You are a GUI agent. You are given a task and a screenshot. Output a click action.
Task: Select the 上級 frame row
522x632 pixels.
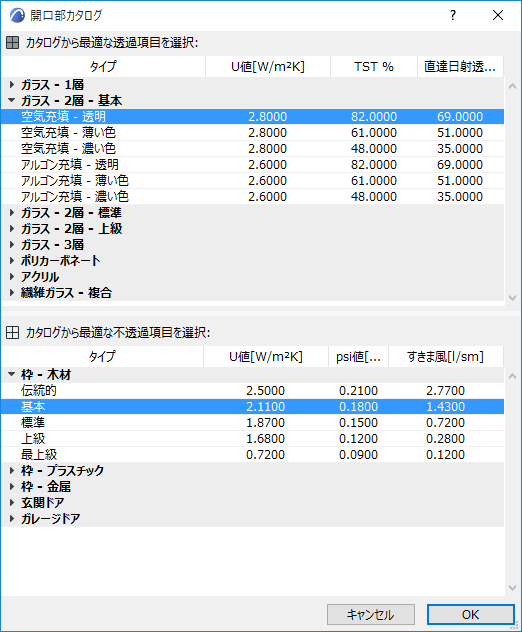[252, 439]
